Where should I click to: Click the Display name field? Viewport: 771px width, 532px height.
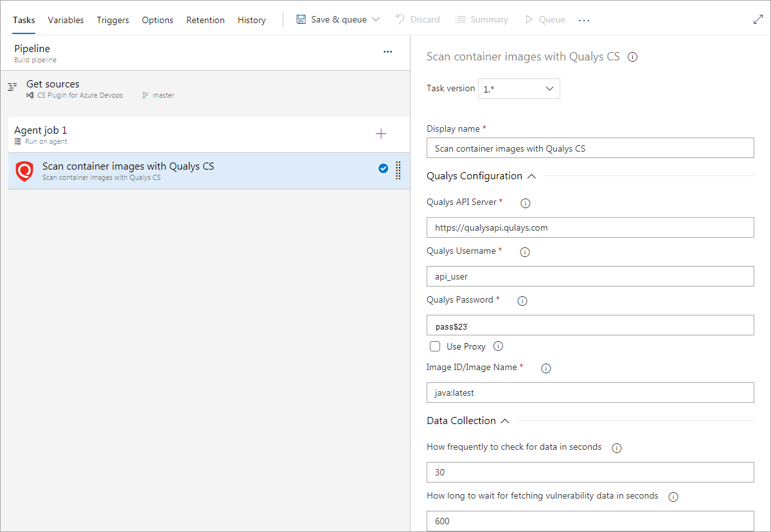pyautogui.click(x=590, y=148)
